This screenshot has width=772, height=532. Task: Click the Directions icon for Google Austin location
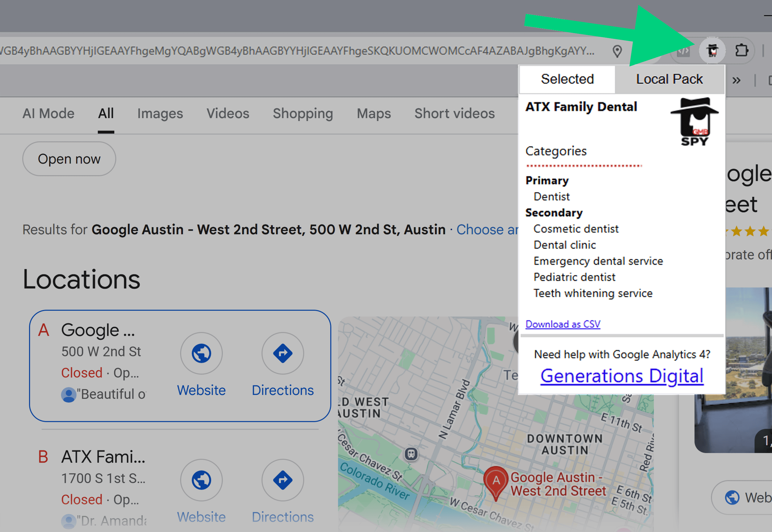coord(283,353)
